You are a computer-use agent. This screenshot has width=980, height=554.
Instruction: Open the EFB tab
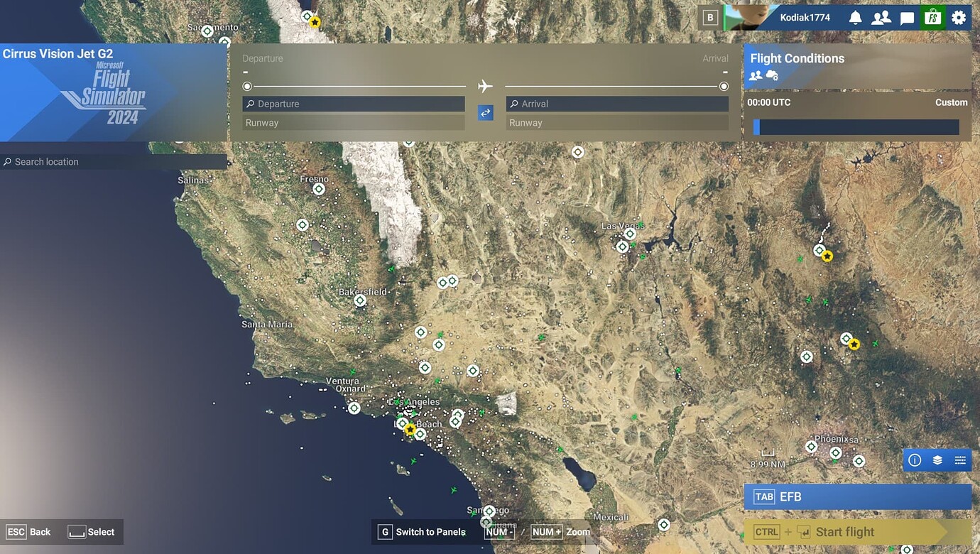coord(857,496)
